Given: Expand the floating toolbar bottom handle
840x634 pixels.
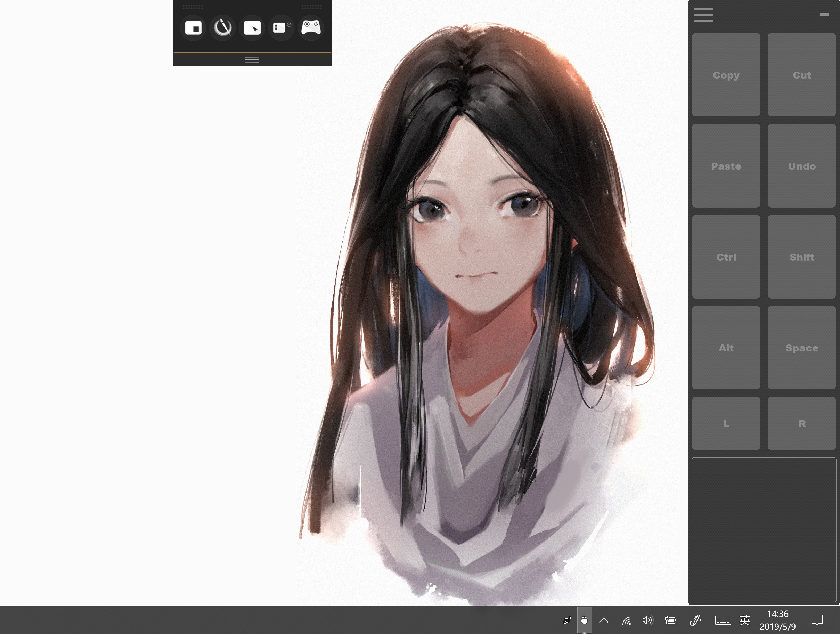Looking at the screenshot, I should tap(252, 60).
